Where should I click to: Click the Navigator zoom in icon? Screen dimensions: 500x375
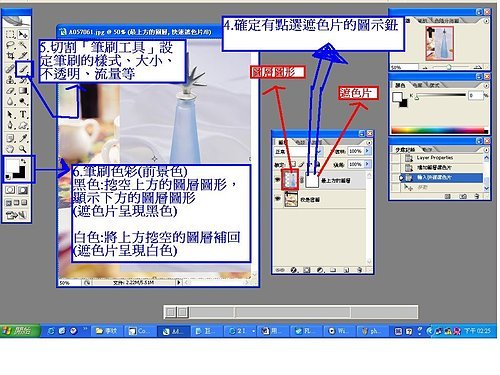[478, 67]
